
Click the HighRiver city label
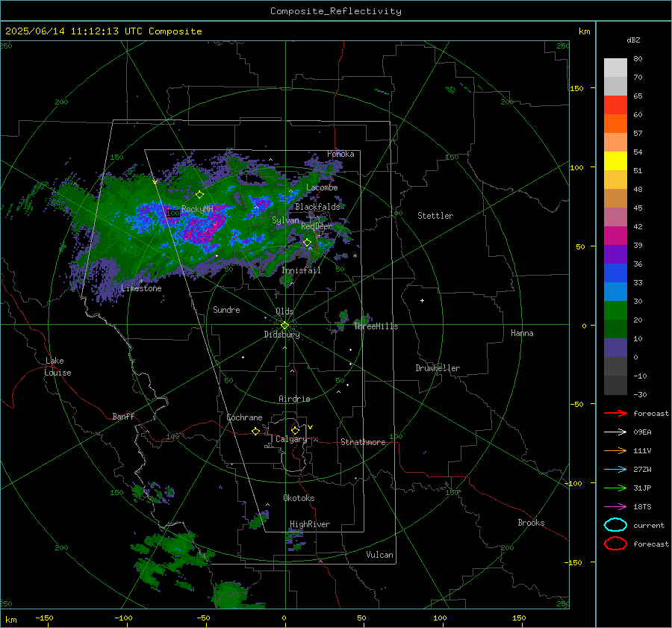coord(310,524)
